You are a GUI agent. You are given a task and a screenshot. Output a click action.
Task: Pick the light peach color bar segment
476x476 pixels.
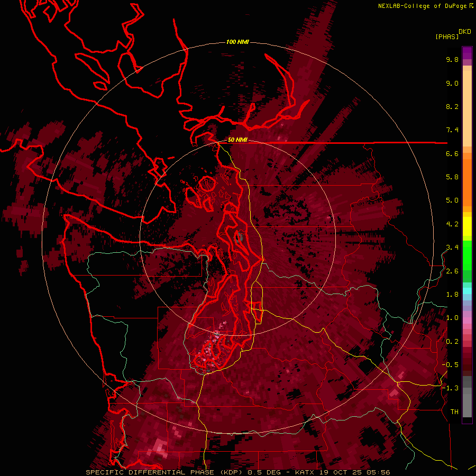(467, 109)
